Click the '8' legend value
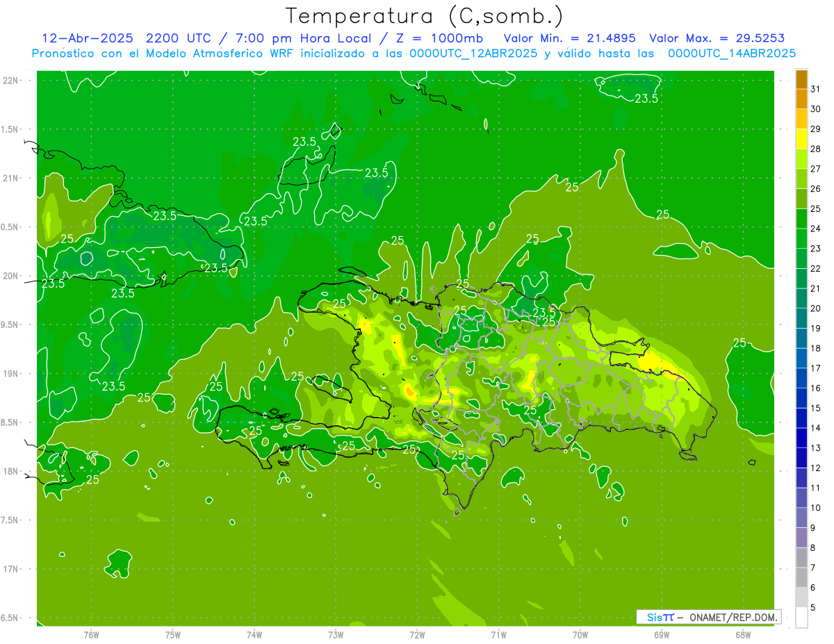834x644 pixels. 813,548
